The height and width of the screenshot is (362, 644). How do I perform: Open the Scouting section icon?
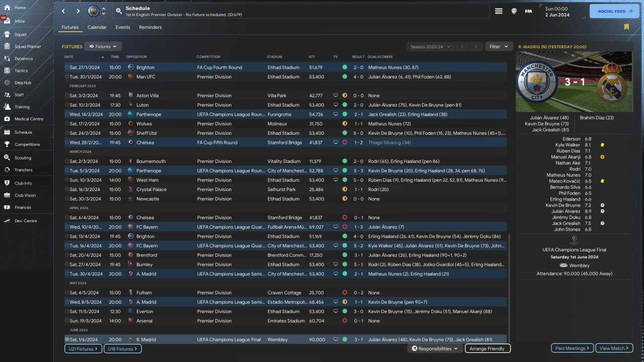pos(7,157)
